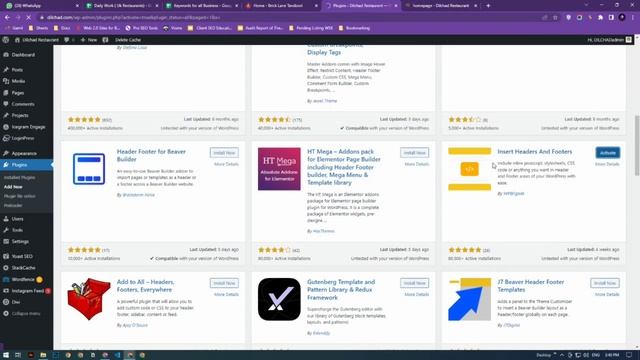Switch to Home Brick Lane Tandoori tab
Viewport: 640px width, 360px height.
(280, 6)
